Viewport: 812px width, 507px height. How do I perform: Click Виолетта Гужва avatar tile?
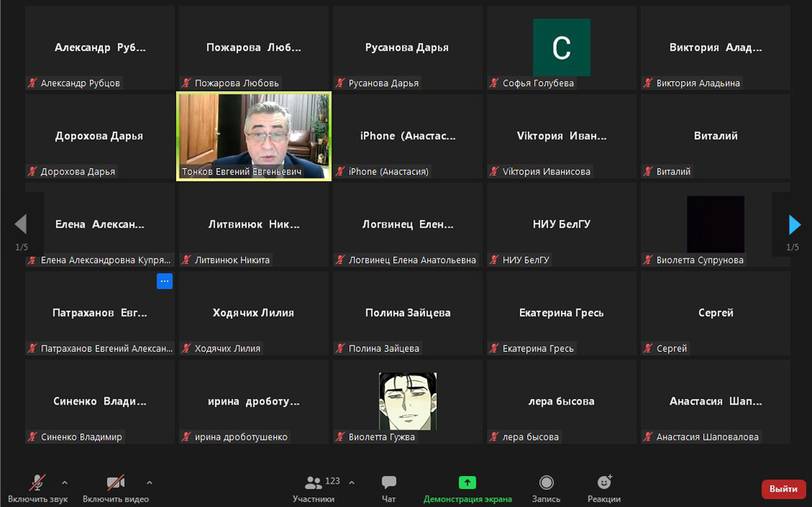tap(408, 401)
